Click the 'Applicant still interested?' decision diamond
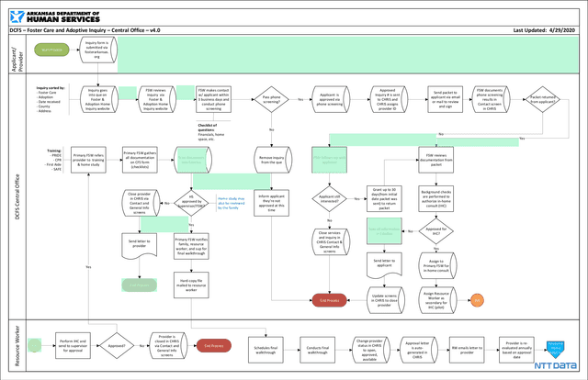Screen dimensions: 588x380 328,198
